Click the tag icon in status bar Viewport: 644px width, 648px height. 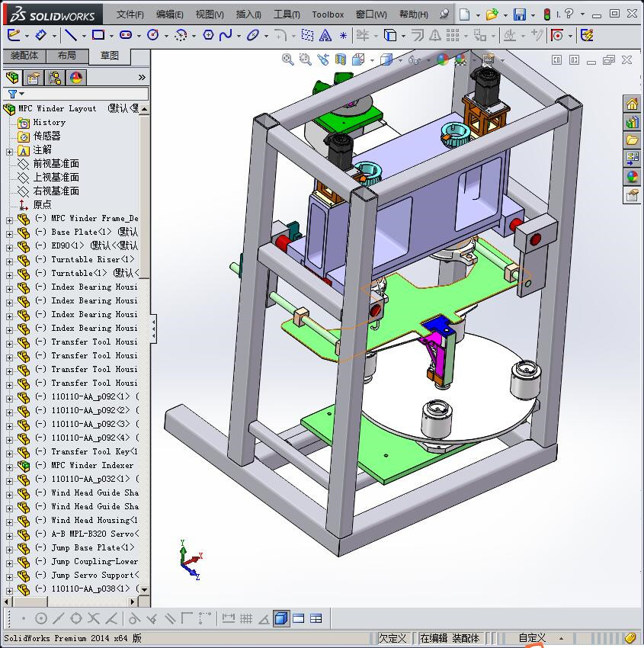630,639
